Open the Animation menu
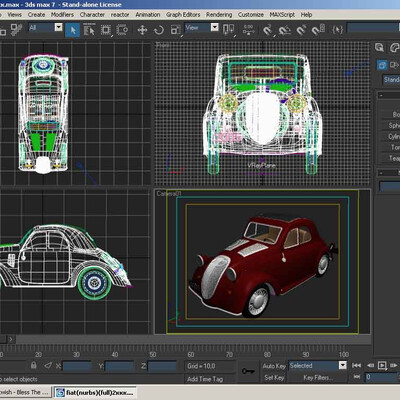400x400 pixels. tap(148, 15)
